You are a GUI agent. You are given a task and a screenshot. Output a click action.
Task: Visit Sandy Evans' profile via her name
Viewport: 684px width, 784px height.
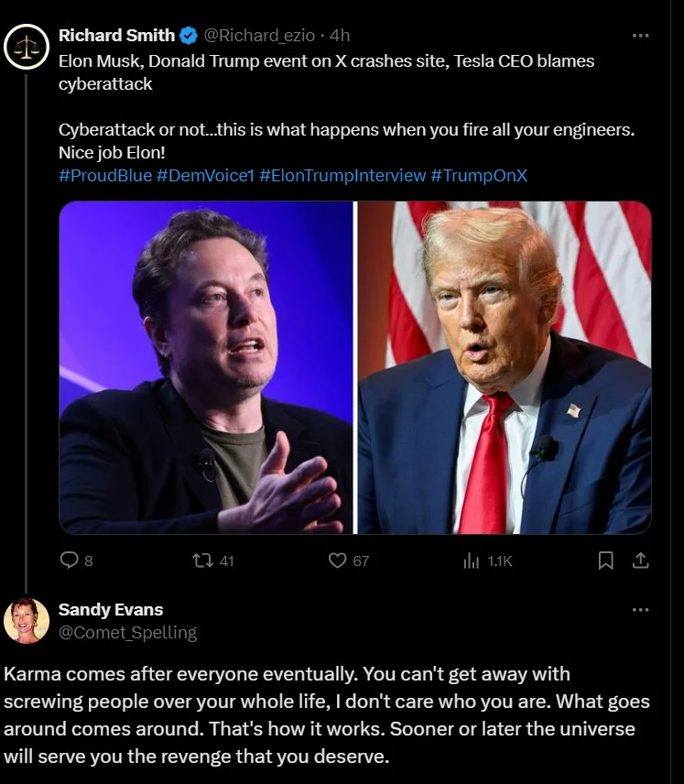pos(110,609)
